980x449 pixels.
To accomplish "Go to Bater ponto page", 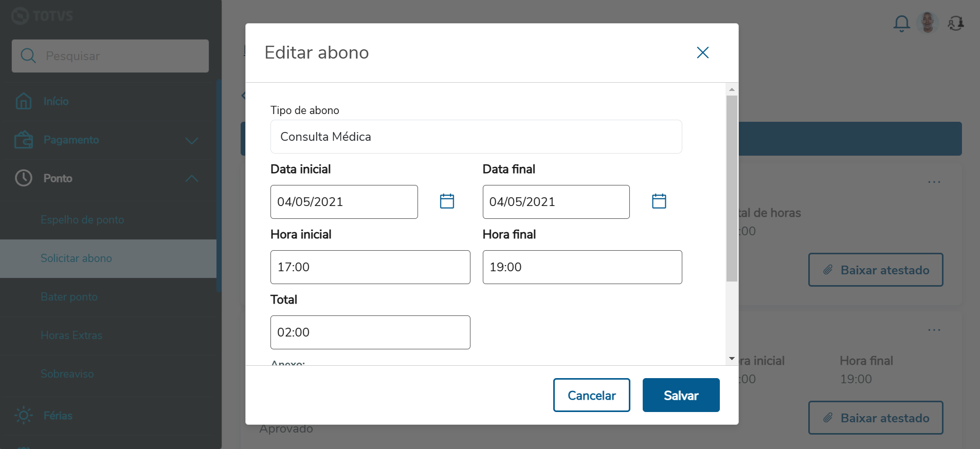I will 69,297.
